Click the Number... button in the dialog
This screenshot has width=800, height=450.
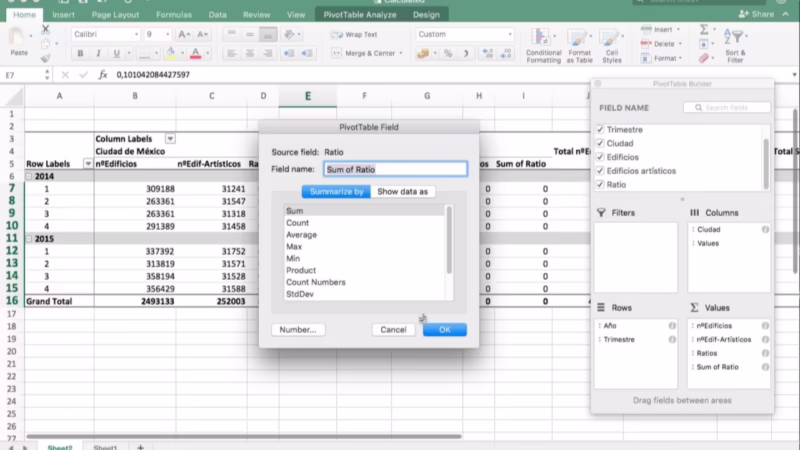(297, 329)
